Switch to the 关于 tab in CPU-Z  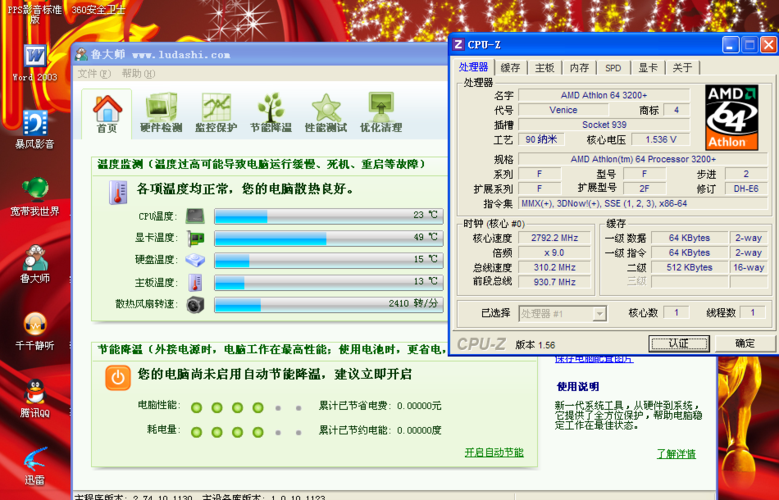coord(682,68)
